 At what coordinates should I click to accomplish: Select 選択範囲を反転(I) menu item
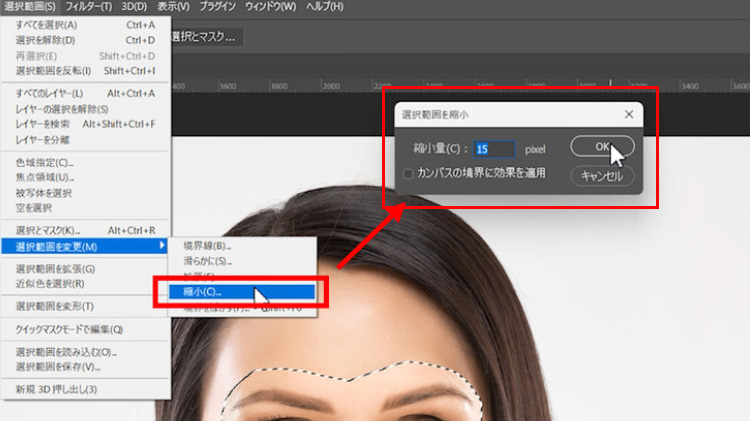(x=53, y=71)
